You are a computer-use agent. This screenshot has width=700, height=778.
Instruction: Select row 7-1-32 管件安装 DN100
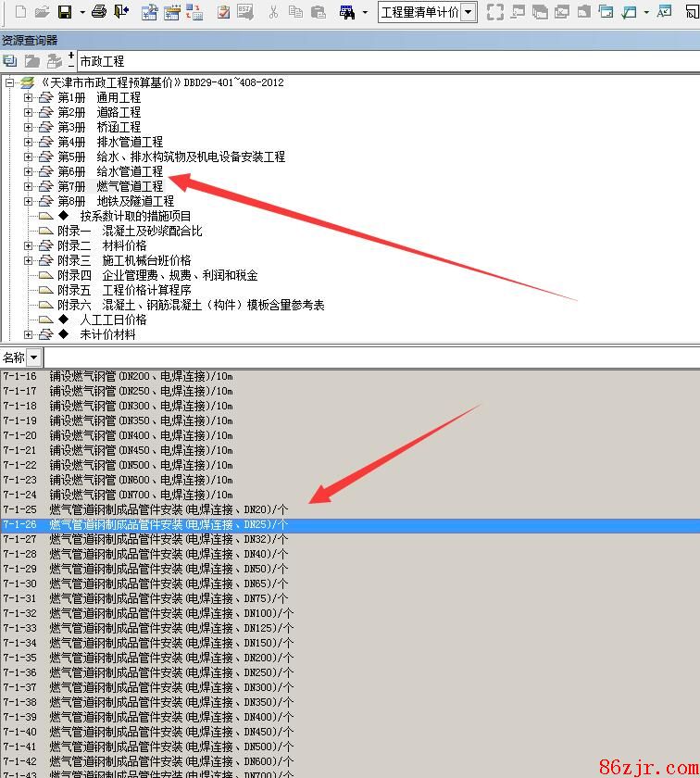point(167,613)
